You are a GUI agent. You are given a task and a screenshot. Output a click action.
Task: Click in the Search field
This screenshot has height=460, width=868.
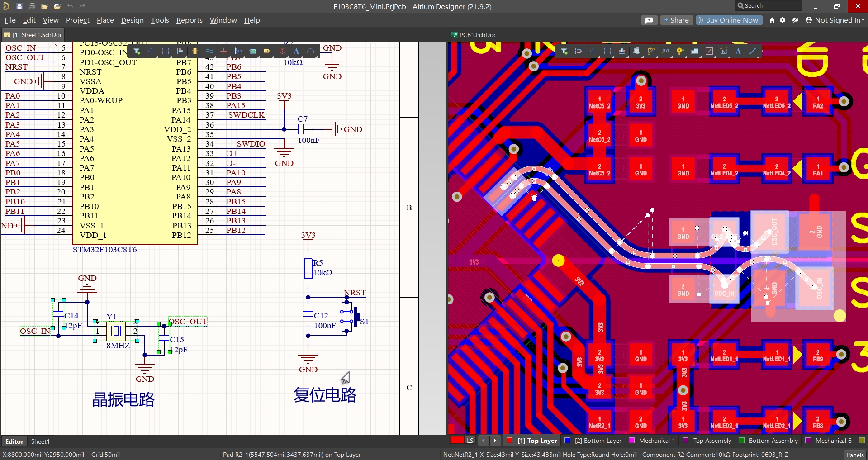(768, 6)
